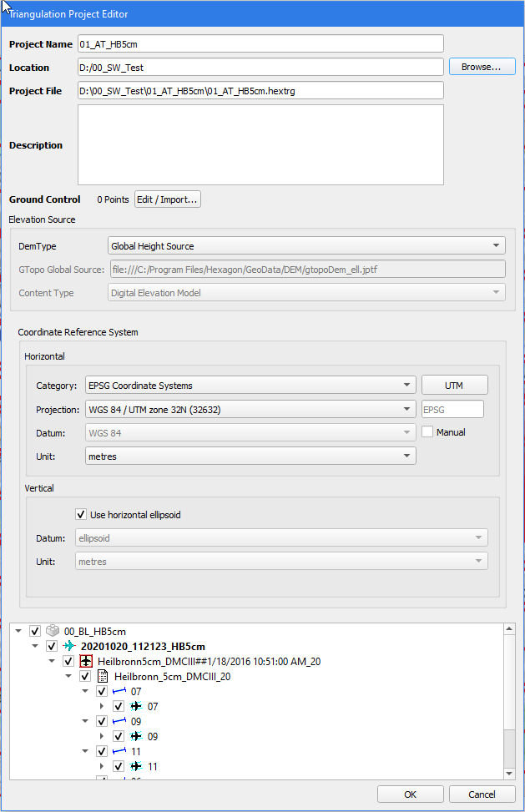Open the Projection dropdown list
This screenshot has width=525, height=812.
250,409
